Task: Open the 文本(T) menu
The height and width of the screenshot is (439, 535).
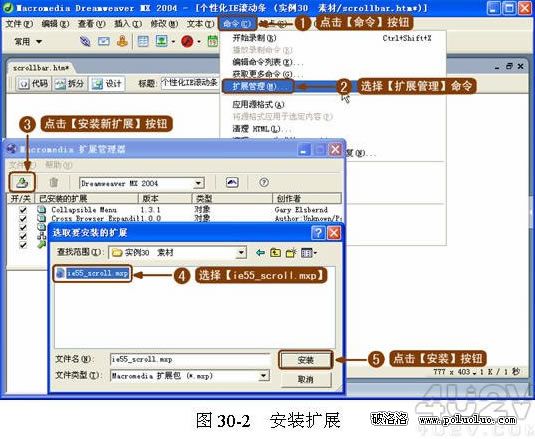Action: coord(201,24)
